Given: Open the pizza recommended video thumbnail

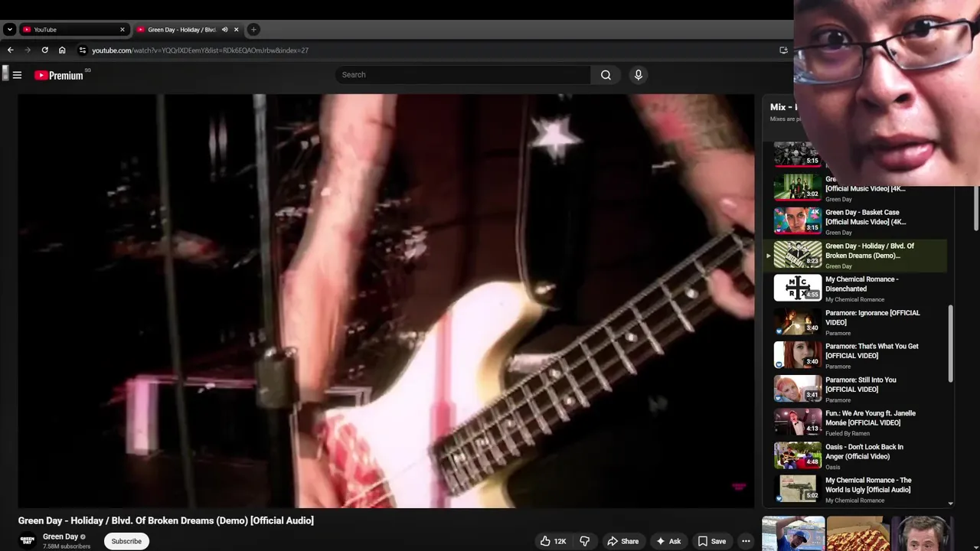Looking at the screenshot, I should [857, 533].
